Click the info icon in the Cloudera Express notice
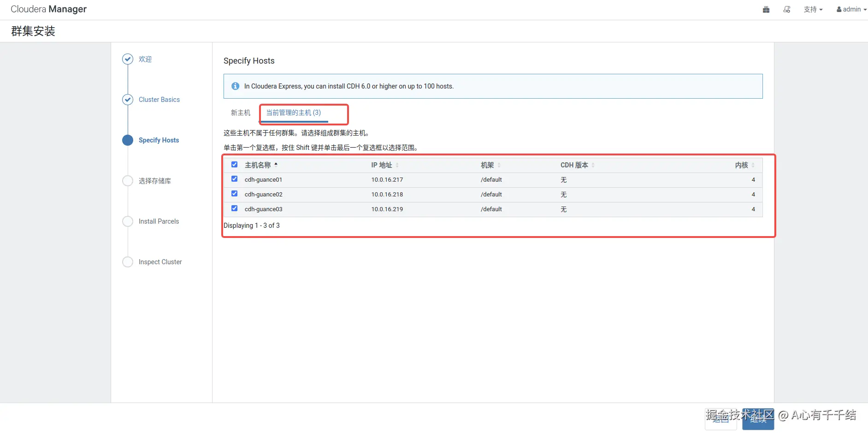The image size is (868, 433). pos(235,86)
